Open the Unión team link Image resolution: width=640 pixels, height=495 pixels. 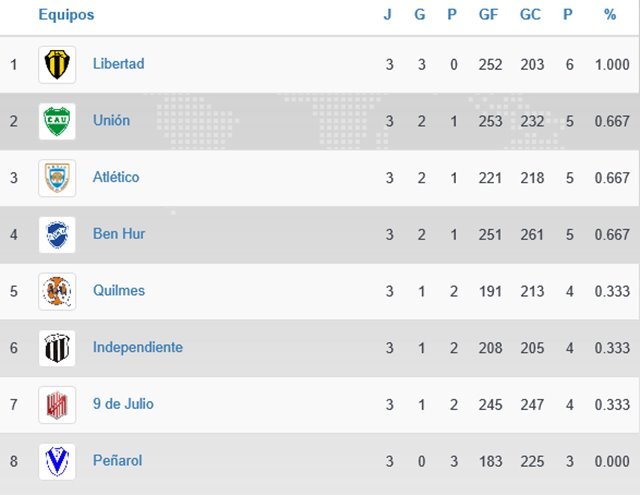pos(111,121)
